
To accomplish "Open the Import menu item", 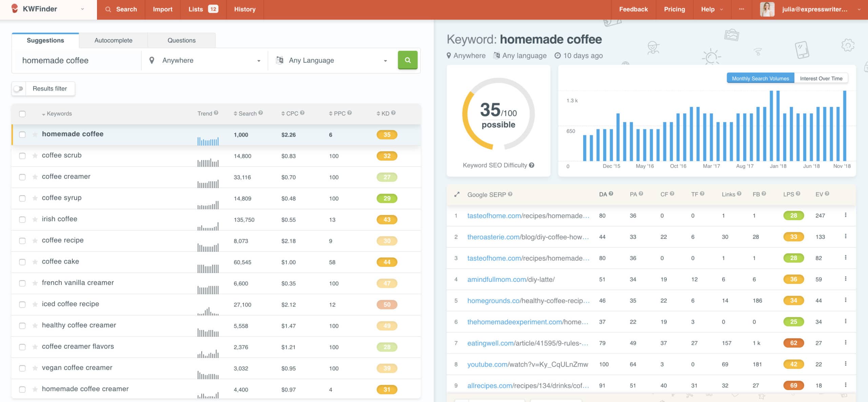I will [x=162, y=9].
